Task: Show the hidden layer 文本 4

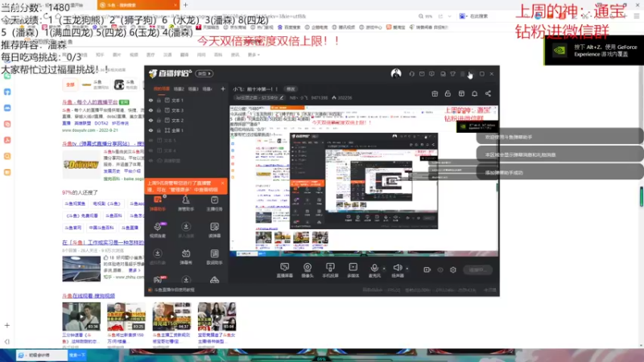Action: 151,150
